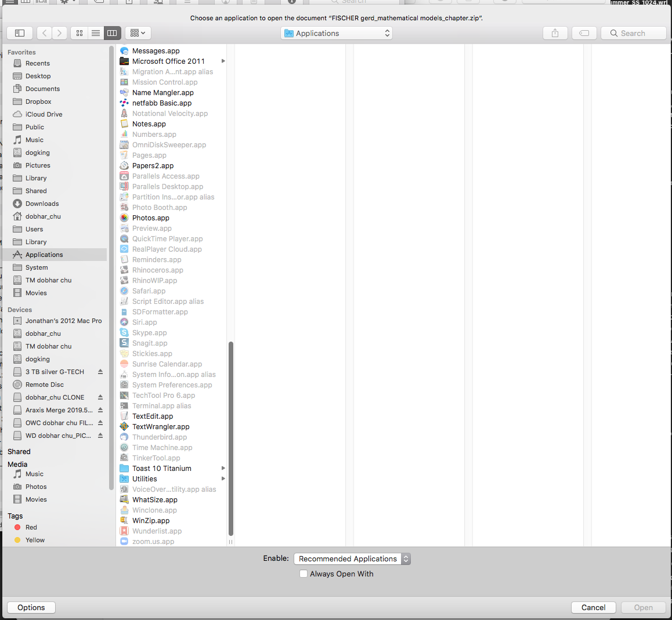Select the Yellow tag
The image size is (672, 620).
coord(35,541)
